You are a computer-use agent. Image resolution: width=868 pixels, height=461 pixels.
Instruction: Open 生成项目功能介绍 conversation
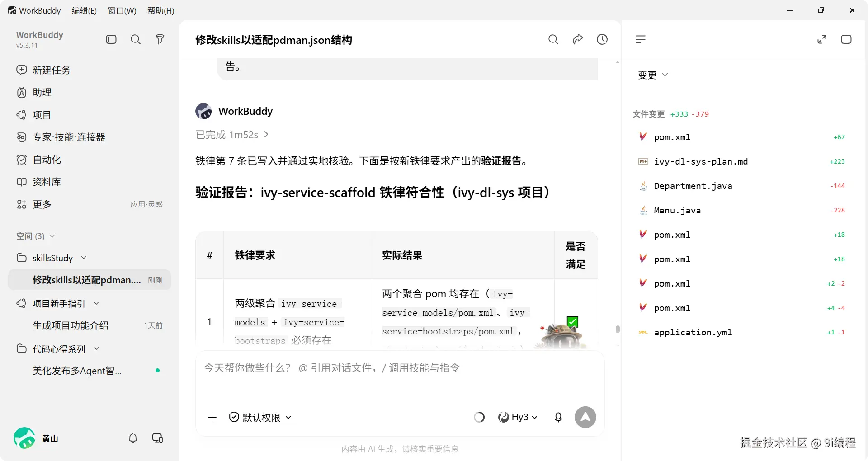[90, 325]
